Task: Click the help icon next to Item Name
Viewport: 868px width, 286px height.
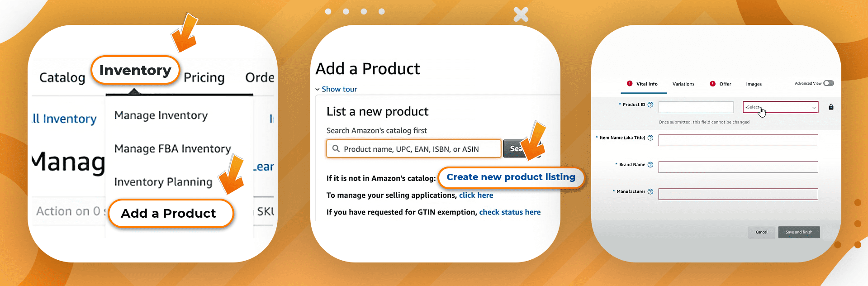Action: pos(650,138)
